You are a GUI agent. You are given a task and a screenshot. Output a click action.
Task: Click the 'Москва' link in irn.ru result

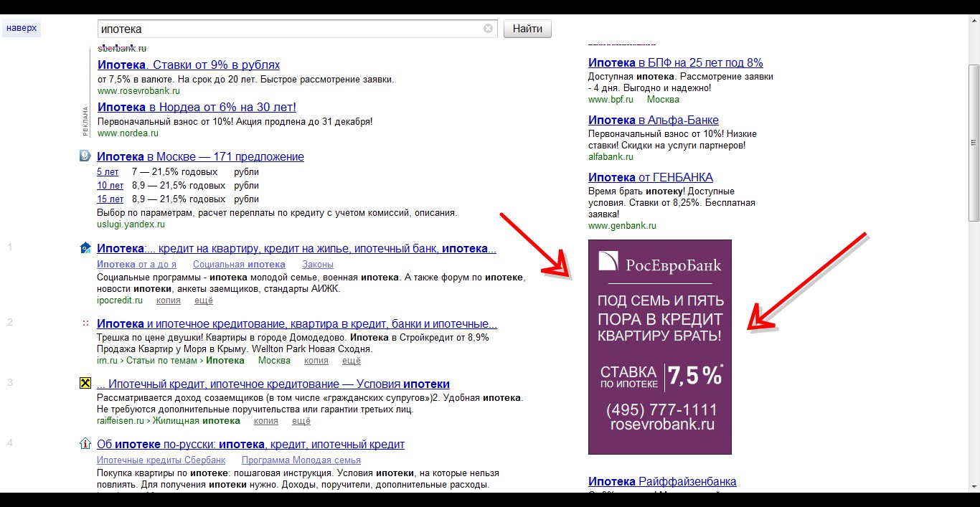point(274,361)
